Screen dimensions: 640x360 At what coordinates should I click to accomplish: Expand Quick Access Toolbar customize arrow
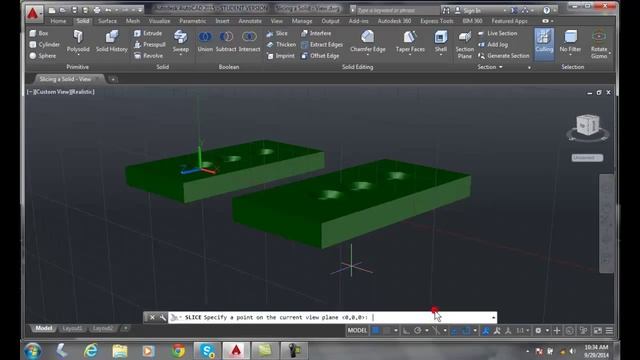tap(140, 10)
